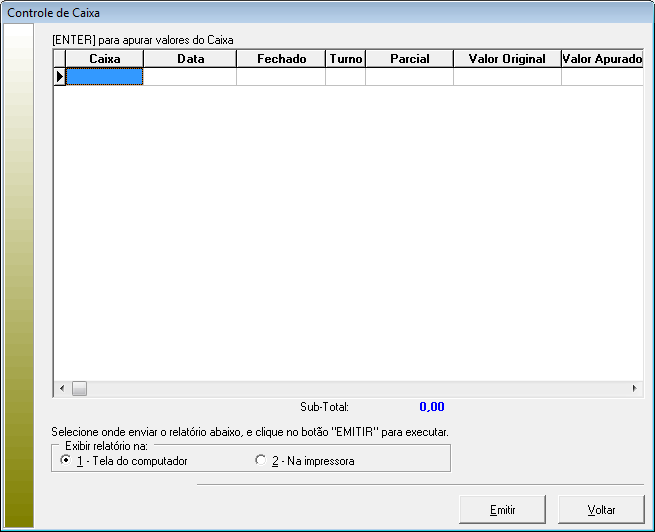Click the empty Caixa cell in first row
Viewport: 655px width, 532px height.
104,77
